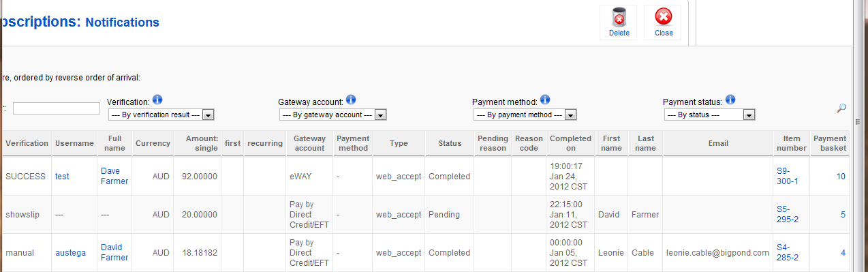The height and width of the screenshot is (272, 868).
Task: Expand the By payment method dropdown
Action: tap(525, 115)
